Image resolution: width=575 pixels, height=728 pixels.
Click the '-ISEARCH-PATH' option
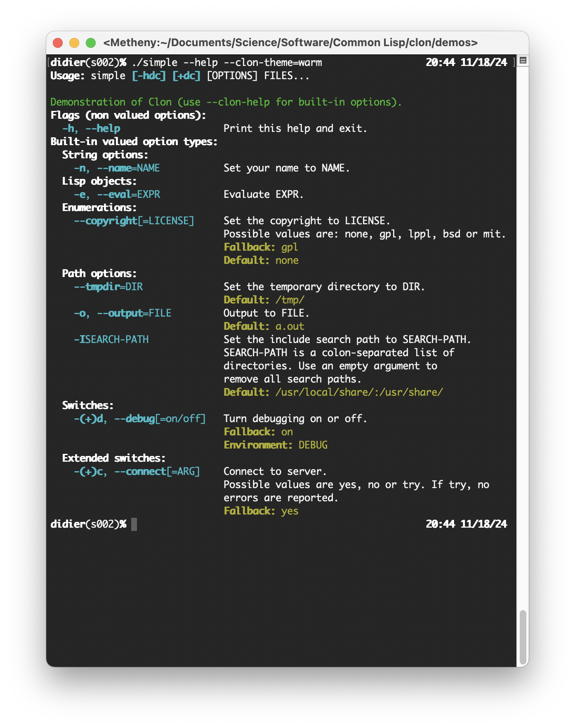point(111,340)
